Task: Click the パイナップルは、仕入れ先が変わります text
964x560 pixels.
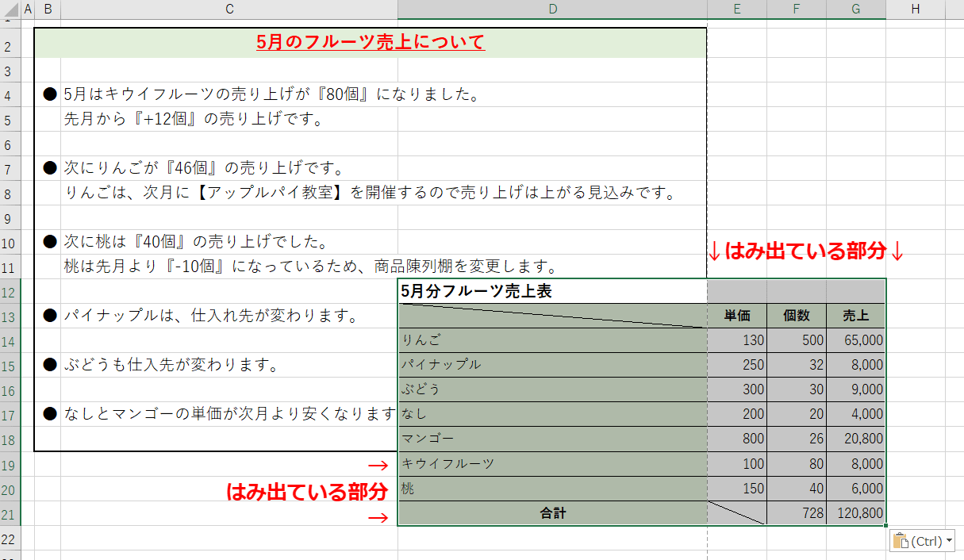Action: (211, 316)
